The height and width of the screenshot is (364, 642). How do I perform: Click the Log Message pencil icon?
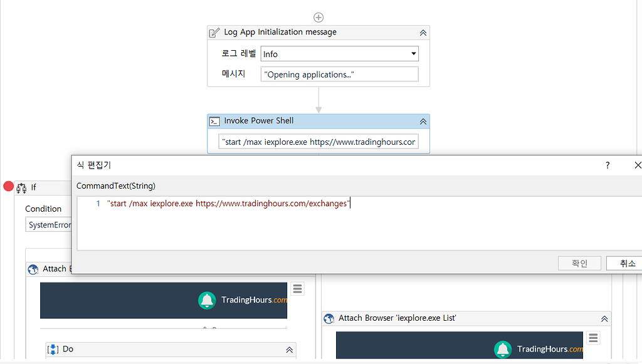coord(213,32)
